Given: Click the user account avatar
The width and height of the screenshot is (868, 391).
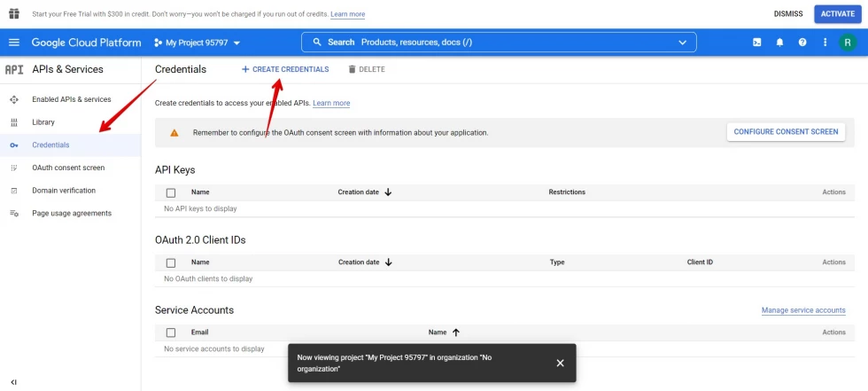Looking at the screenshot, I should 849,43.
